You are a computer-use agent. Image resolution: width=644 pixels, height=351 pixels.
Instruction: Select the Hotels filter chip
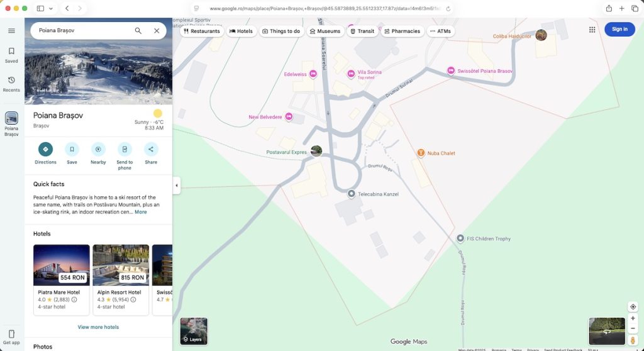pos(241,31)
